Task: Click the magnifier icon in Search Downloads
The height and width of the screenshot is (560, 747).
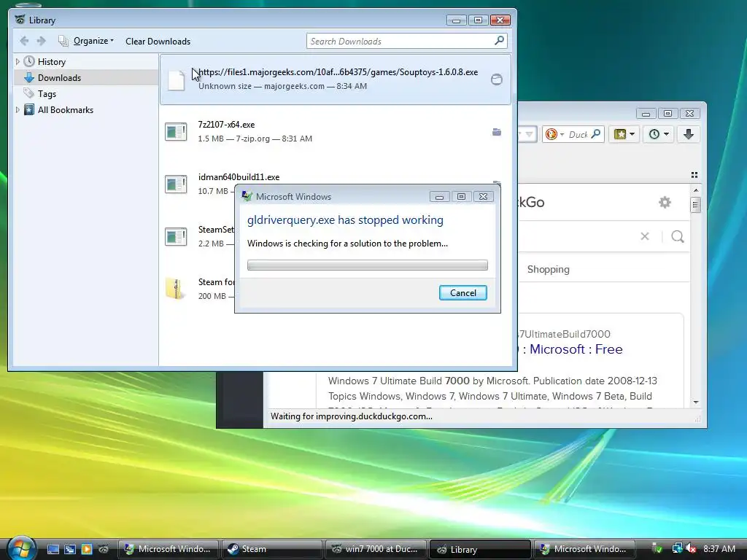Action: pyautogui.click(x=499, y=41)
